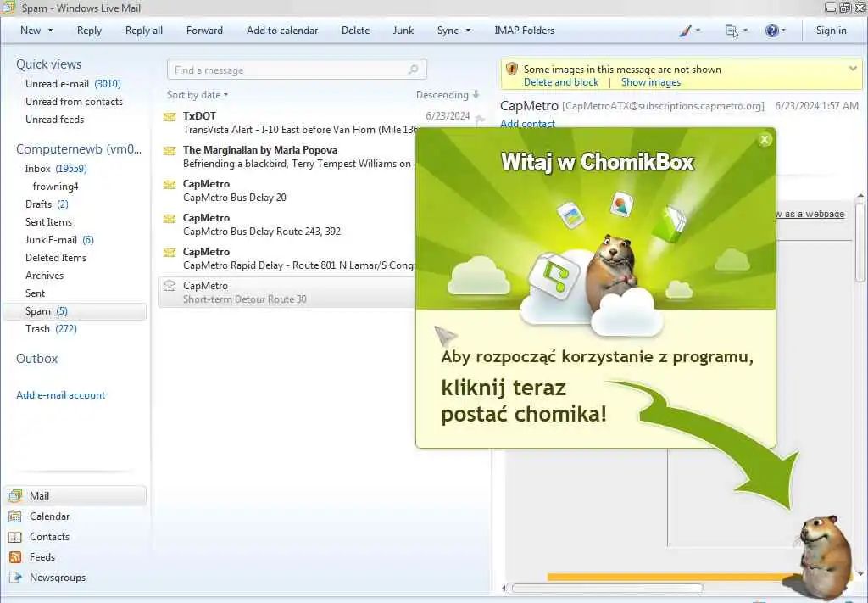Open the Sent Items folder
The height and width of the screenshot is (603, 868).
[x=48, y=221]
